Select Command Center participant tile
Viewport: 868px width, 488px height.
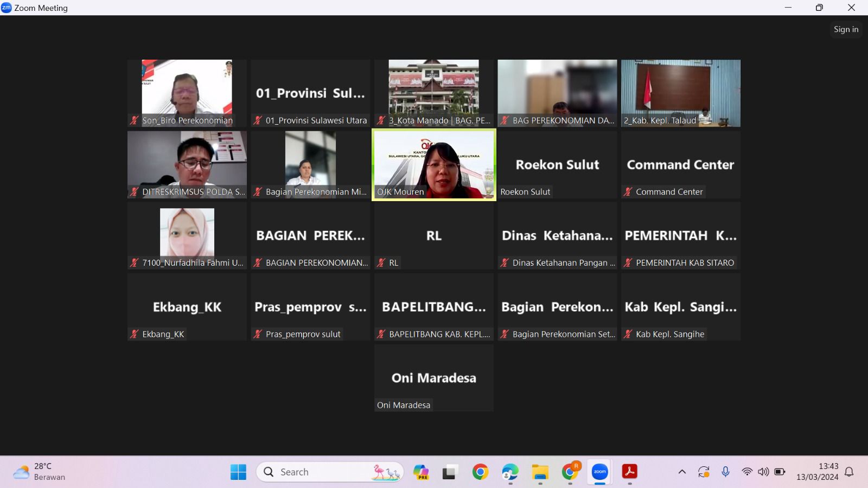click(x=681, y=164)
